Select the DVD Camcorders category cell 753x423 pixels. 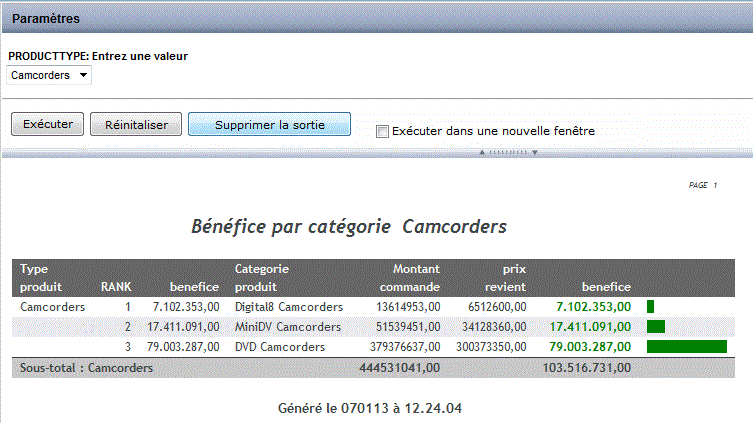[x=280, y=347]
